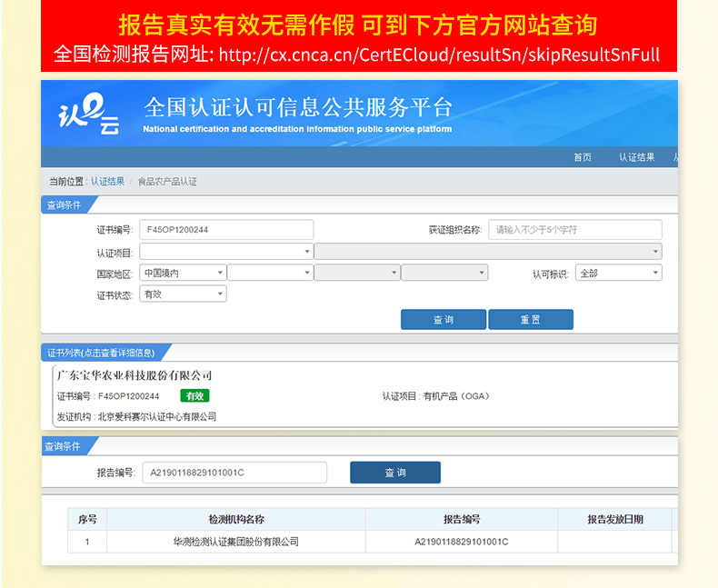Screen dimensions: 718x588
Task: Focus the 获证组织名称 input field
Action: coord(575,229)
